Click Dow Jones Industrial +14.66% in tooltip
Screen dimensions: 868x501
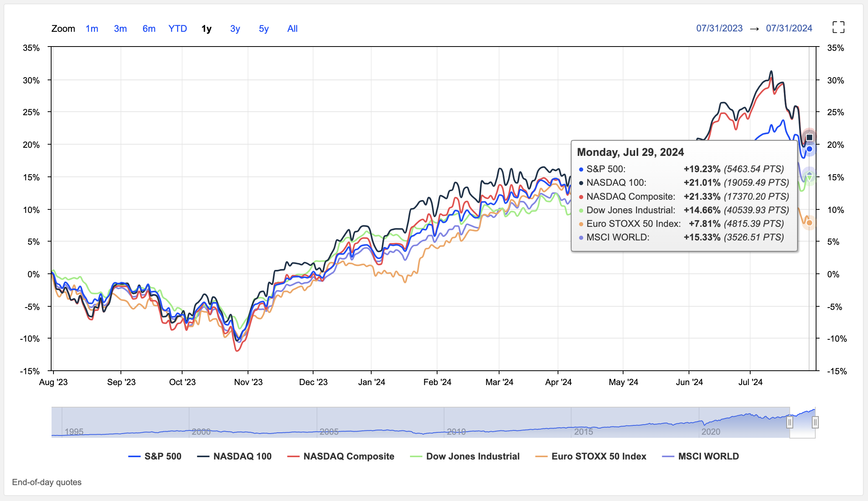(x=702, y=210)
